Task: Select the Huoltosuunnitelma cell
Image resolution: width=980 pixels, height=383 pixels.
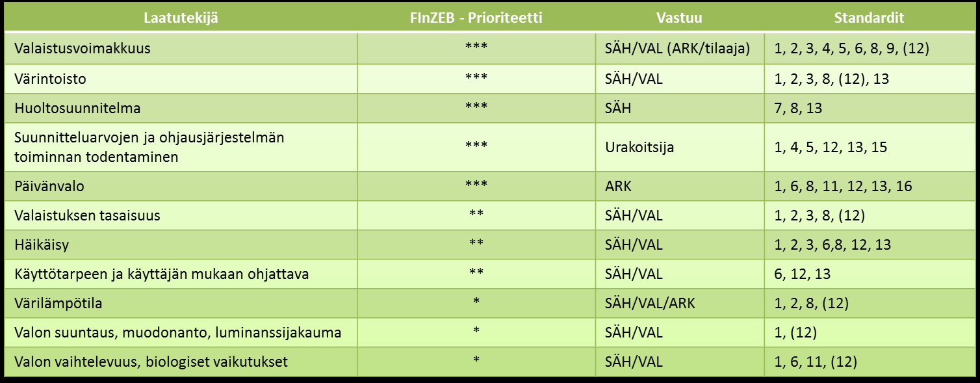Action: click(x=181, y=108)
